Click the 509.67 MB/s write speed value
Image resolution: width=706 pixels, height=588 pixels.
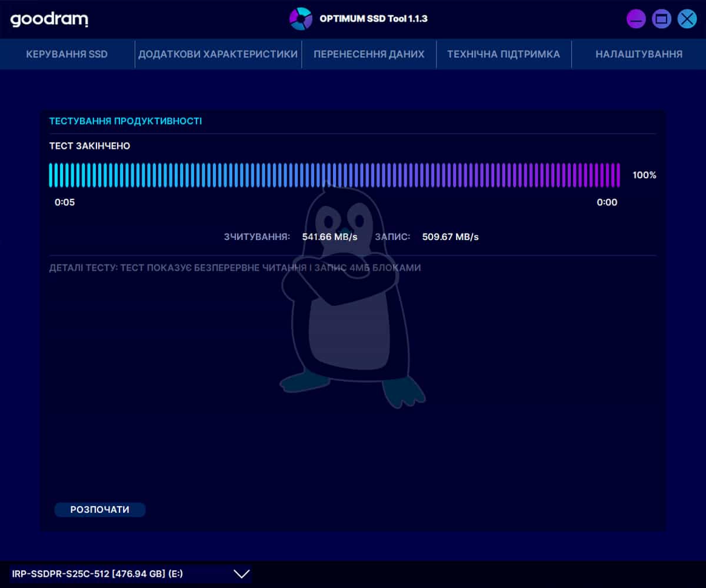451,237
